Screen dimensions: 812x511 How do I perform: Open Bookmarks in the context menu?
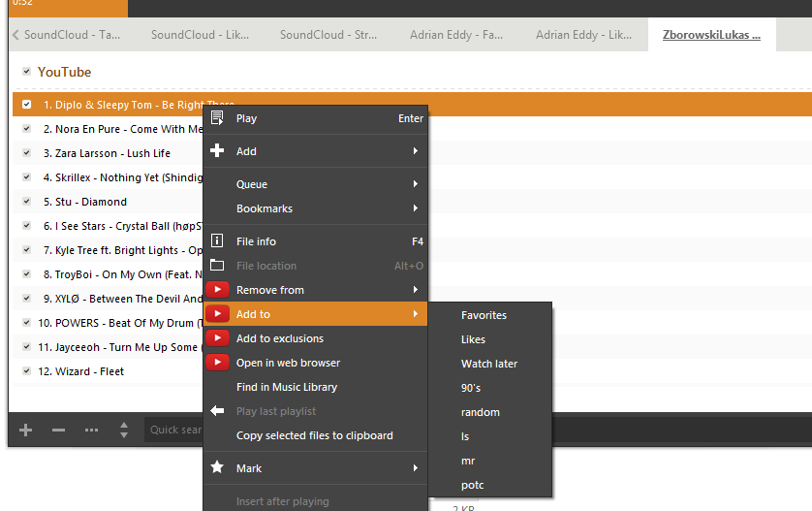pos(315,208)
